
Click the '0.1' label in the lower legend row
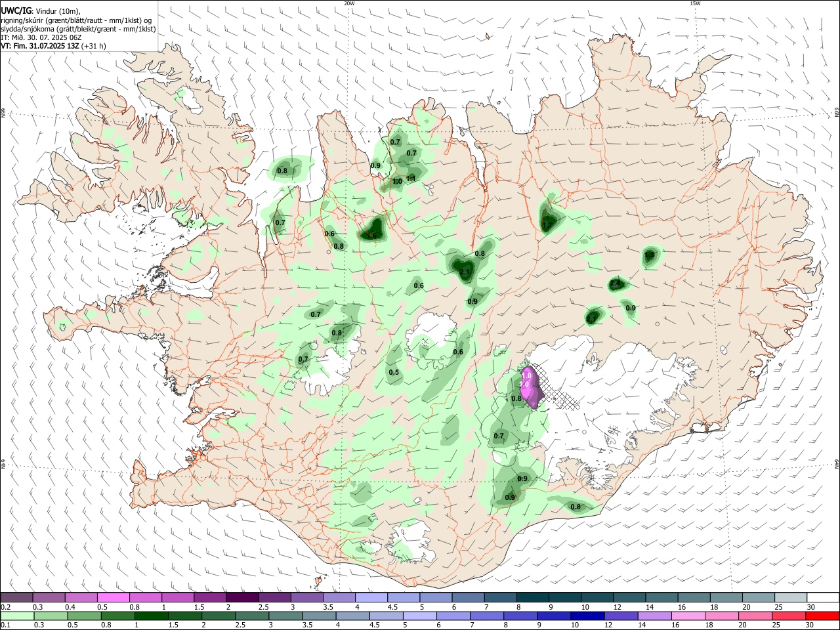pos(6,625)
